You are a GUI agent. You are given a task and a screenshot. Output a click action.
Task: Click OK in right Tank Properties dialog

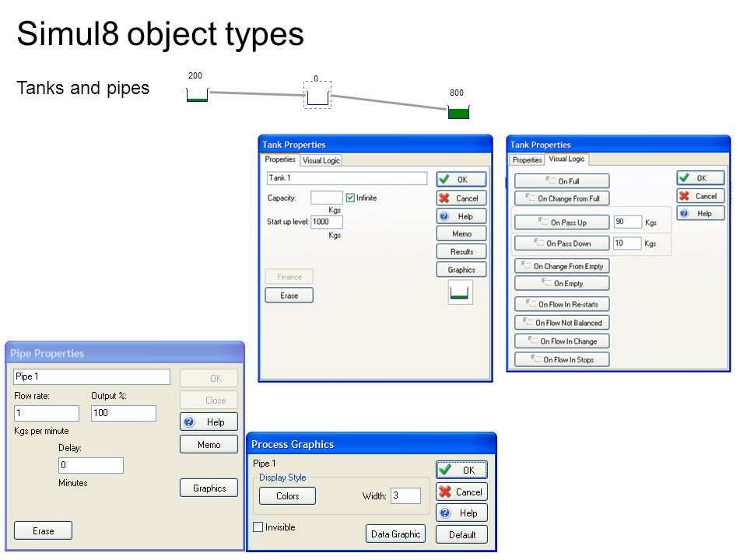click(700, 177)
